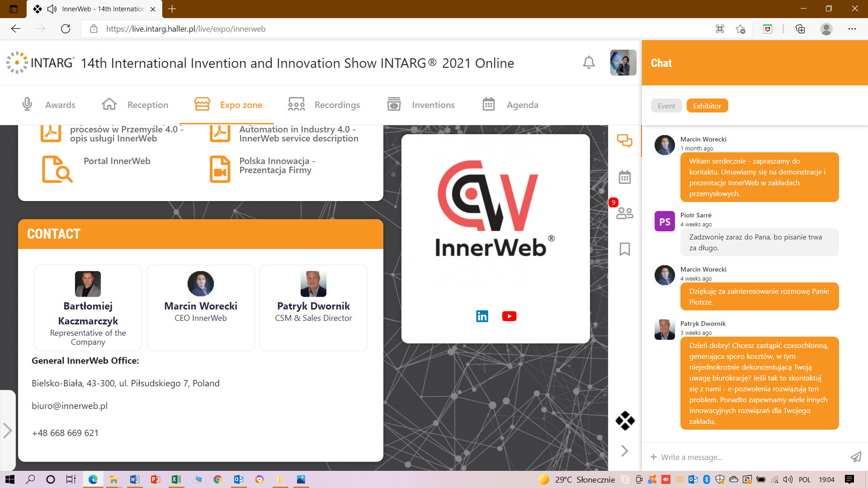The image size is (868, 488).
Task: Open the notifications bell icon
Action: (x=589, y=62)
